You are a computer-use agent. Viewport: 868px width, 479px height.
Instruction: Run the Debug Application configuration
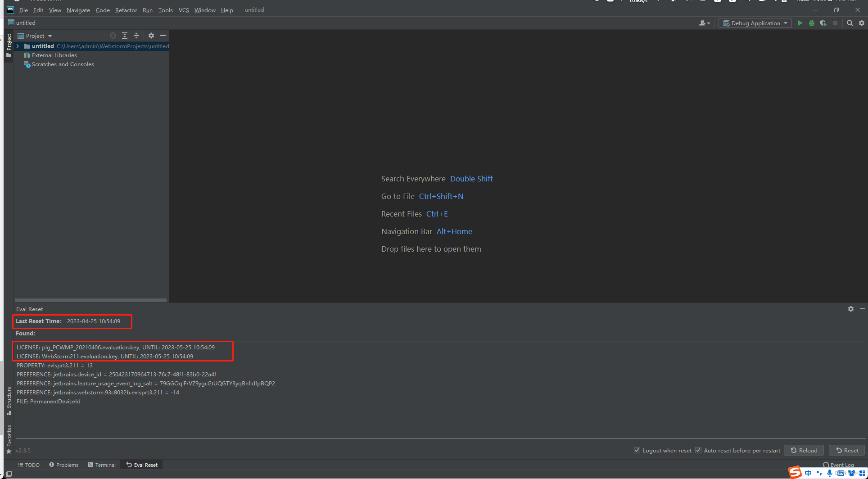800,23
